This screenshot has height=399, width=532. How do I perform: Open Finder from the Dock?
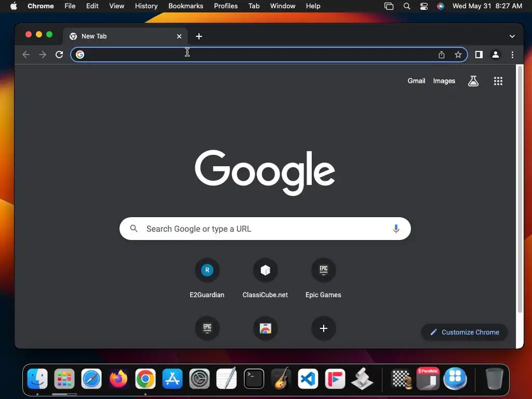click(37, 379)
